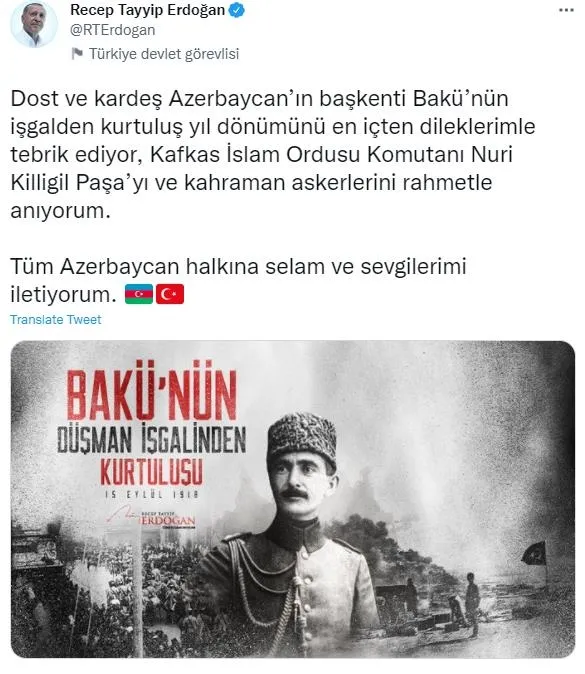Image resolution: width=585 pixels, height=674 pixels.
Task: Click the 'Tüm Azerbaycan halkına' sentence
Action: tap(238, 280)
